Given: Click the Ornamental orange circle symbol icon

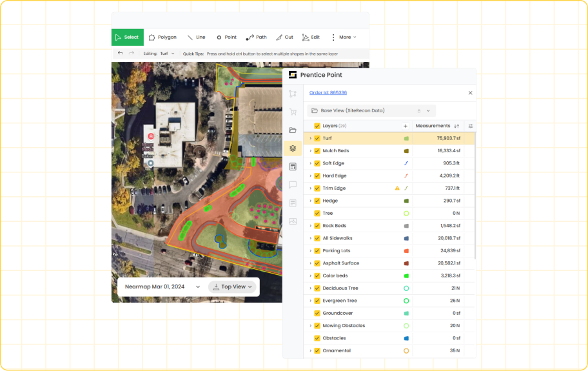Looking at the screenshot, I should click(x=406, y=351).
